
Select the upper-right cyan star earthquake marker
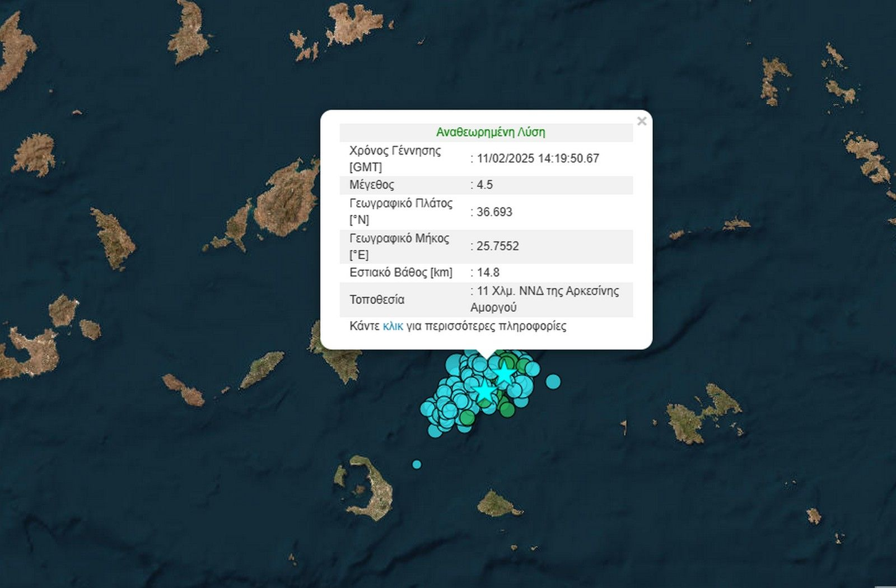[x=505, y=372]
